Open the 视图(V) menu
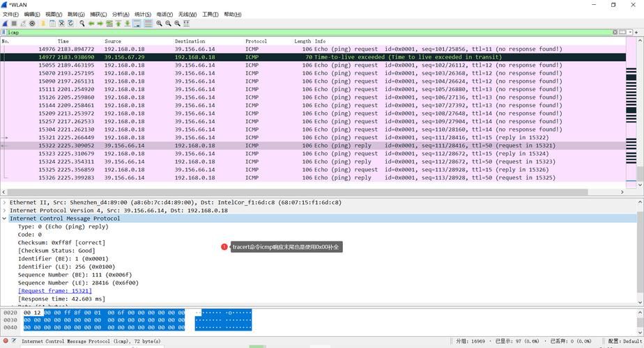This screenshot has height=348, width=644. [x=54, y=15]
